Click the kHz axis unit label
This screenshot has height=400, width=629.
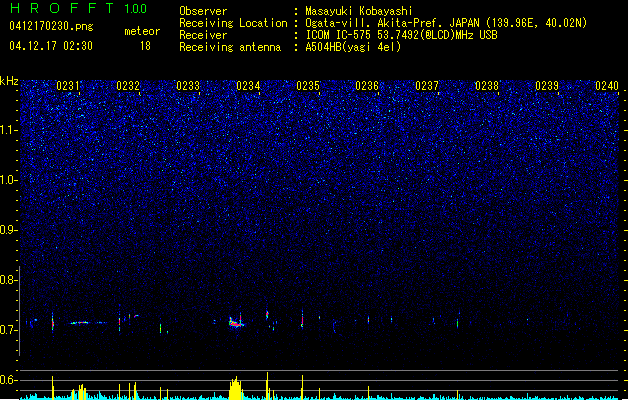pos(9,81)
